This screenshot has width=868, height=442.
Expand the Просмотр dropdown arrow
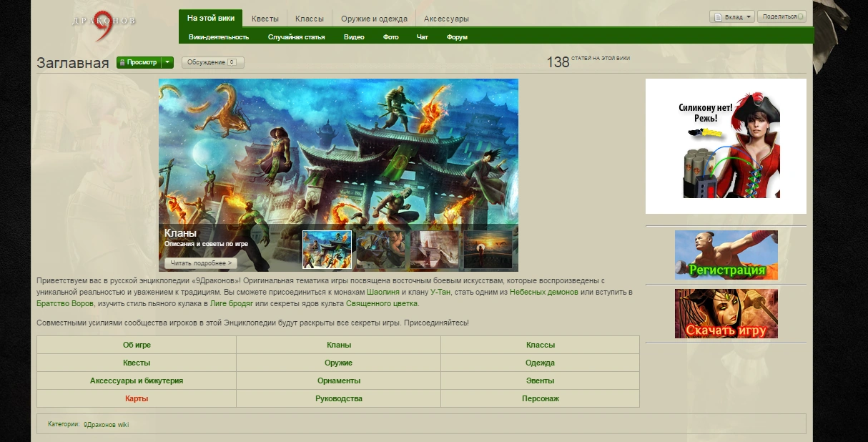tap(168, 62)
